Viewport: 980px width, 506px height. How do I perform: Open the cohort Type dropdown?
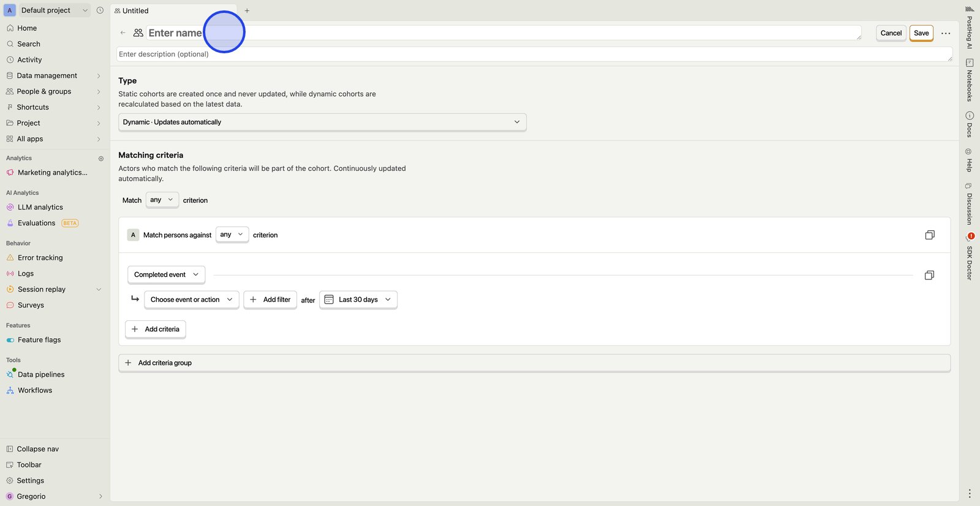click(322, 123)
